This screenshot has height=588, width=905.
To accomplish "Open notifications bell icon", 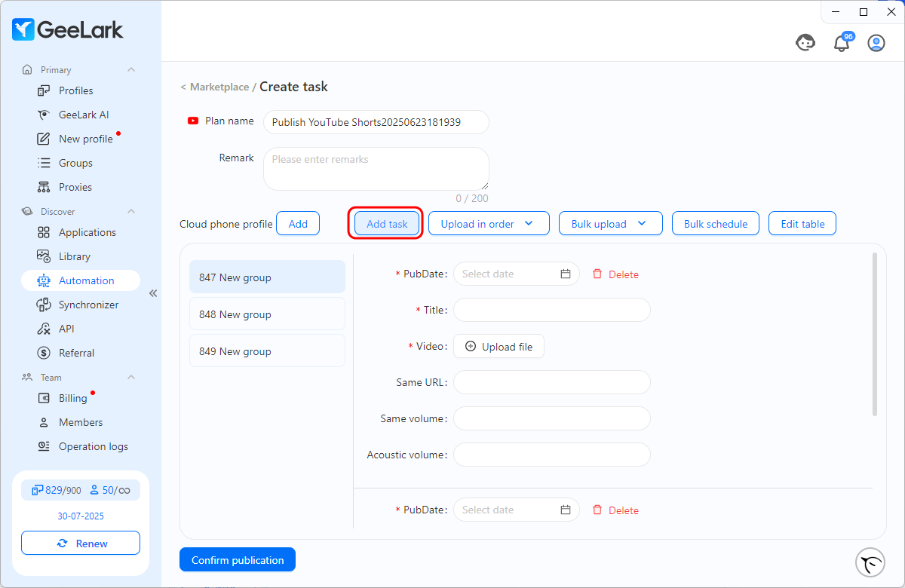I will (x=842, y=43).
